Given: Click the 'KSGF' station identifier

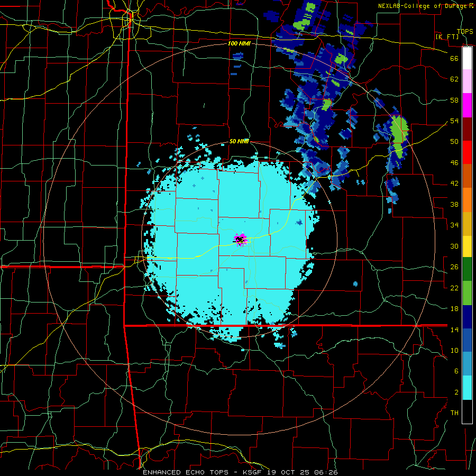Looking at the screenshot, I should 253,472.
